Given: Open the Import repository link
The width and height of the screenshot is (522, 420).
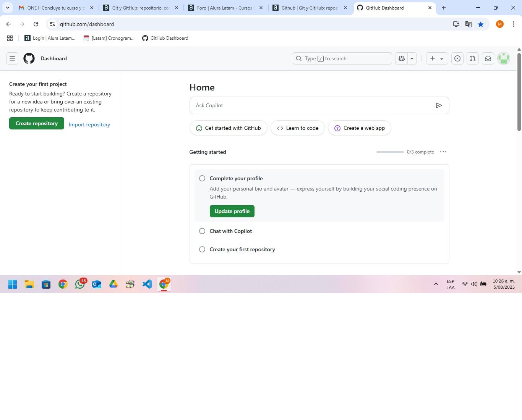Looking at the screenshot, I should [x=89, y=124].
